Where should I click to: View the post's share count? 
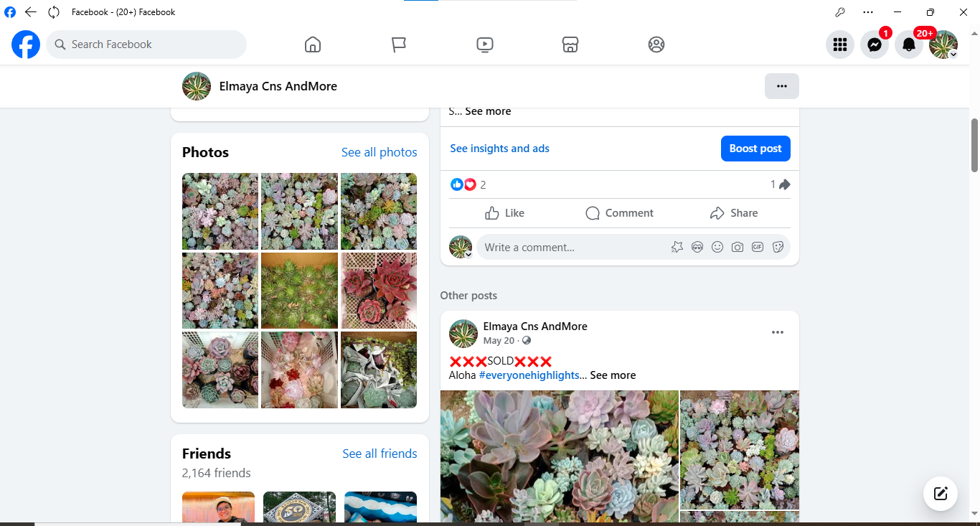(781, 184)
